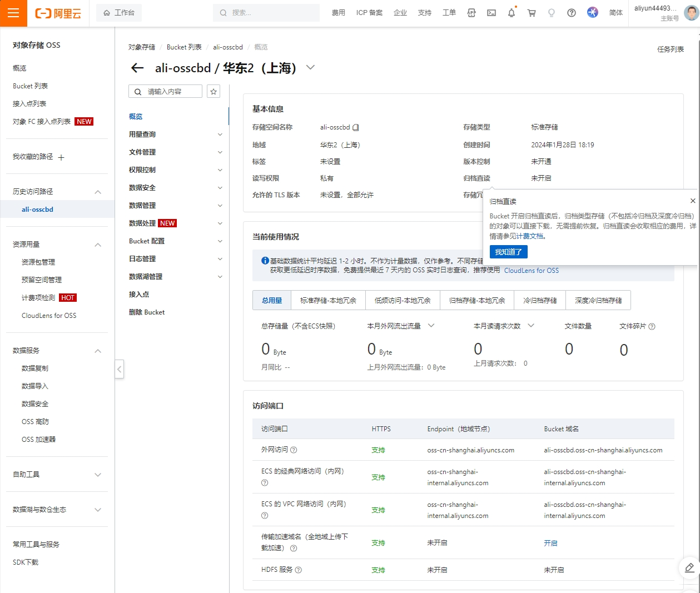
Task: Collapse the left sidebar panel handle
Action: coord(119,369)
